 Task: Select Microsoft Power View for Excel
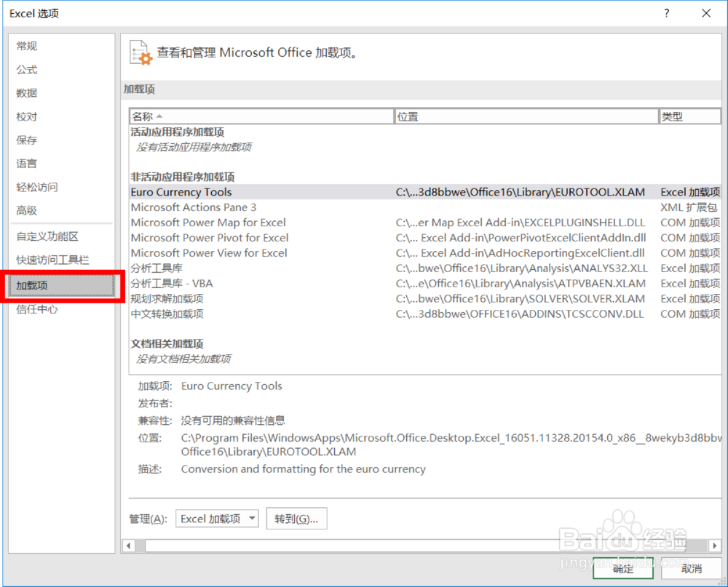[x=425, y=253]
